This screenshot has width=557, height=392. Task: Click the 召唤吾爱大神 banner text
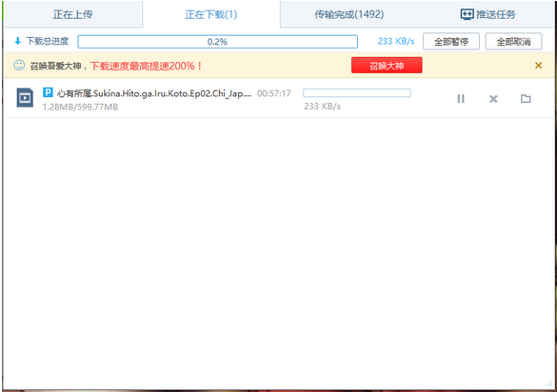(x=56, y=66)
